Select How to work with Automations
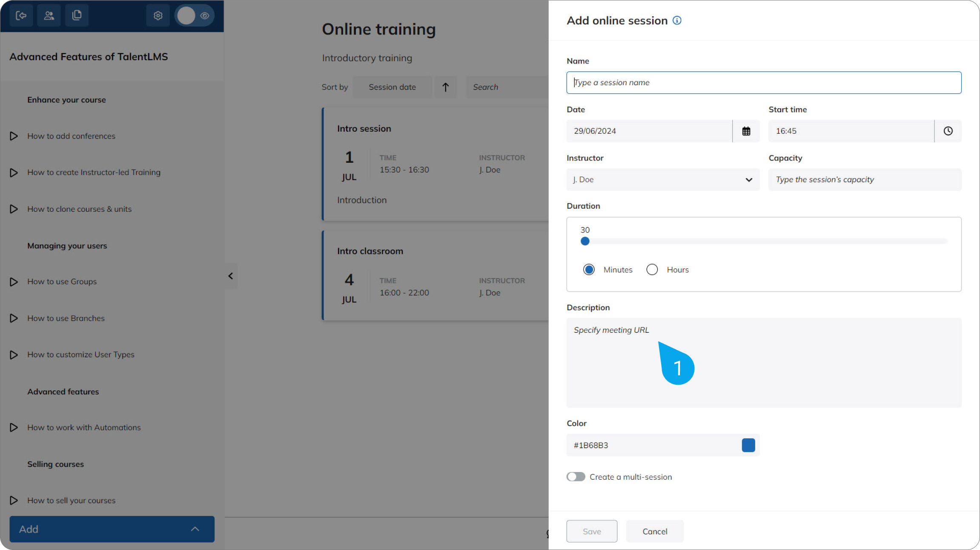The height and width of the screenshot is (550, 980). click(84, 427)
